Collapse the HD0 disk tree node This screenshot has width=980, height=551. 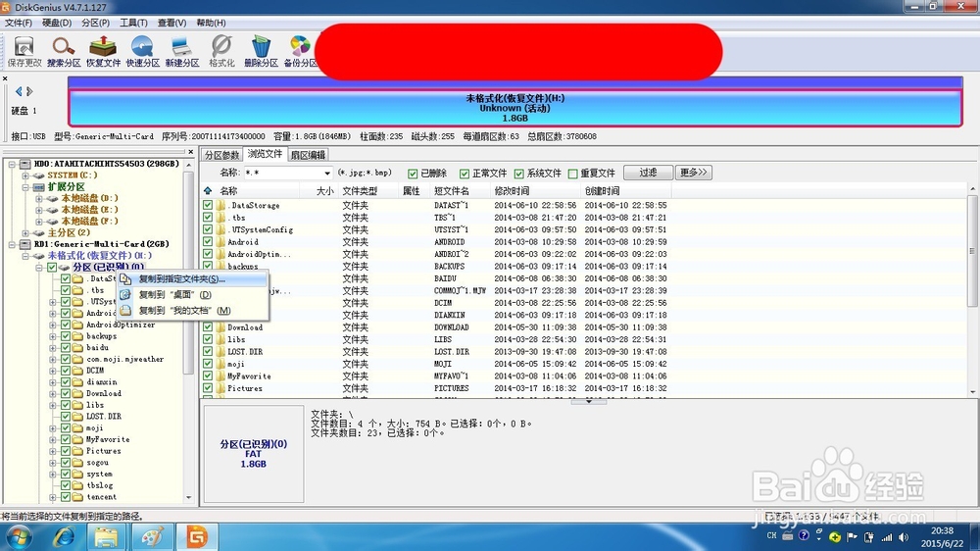(11, 164)
